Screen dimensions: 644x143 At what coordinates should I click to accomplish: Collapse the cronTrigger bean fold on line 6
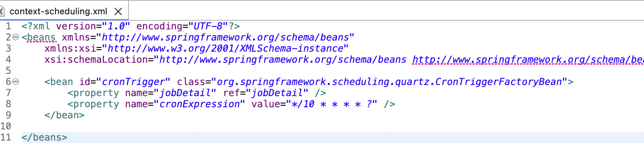click(x=16, y=81)
